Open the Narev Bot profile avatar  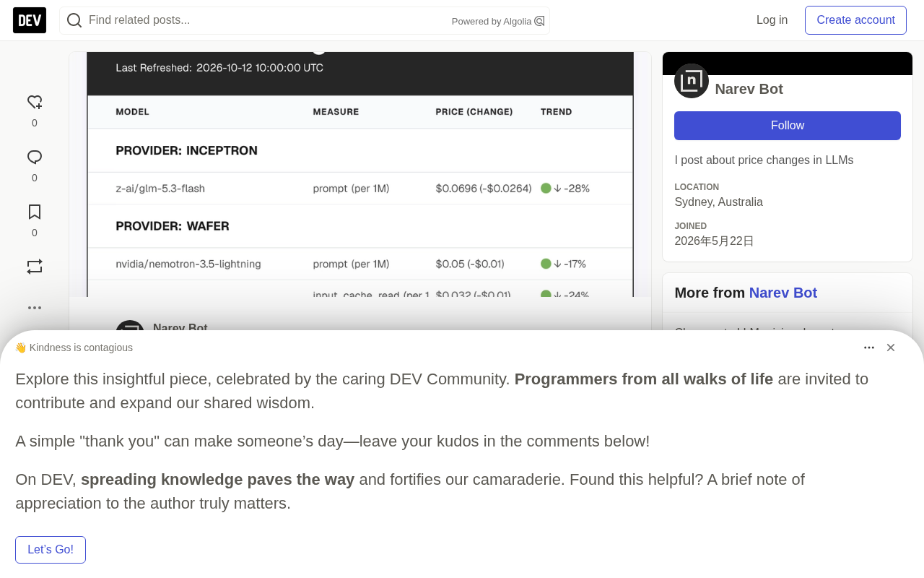tap(692, 81)
